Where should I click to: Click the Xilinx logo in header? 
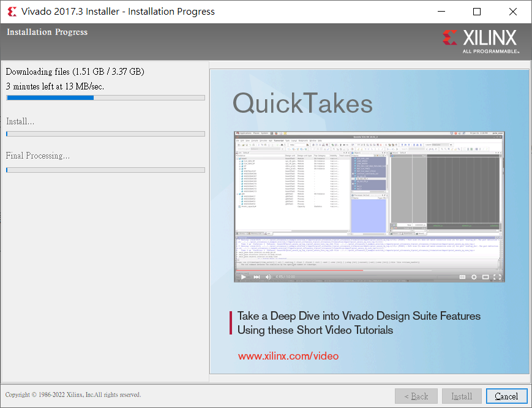[481, 41]
